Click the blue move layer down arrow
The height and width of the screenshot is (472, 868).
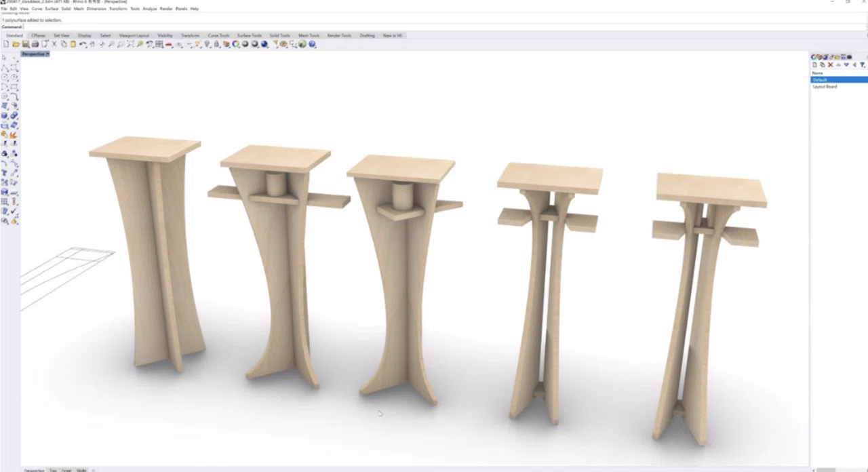(x=846, y=65)
